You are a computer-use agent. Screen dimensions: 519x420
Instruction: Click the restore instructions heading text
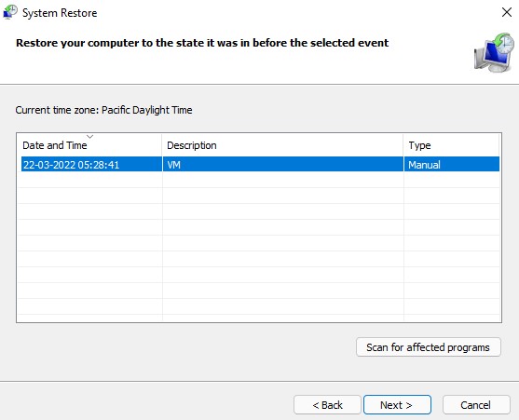[x=202, y=43]
